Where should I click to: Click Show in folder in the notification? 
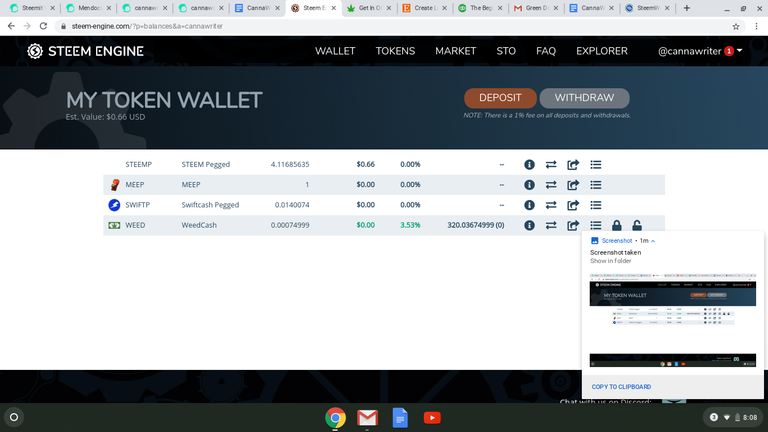click(x=610, y=261)
